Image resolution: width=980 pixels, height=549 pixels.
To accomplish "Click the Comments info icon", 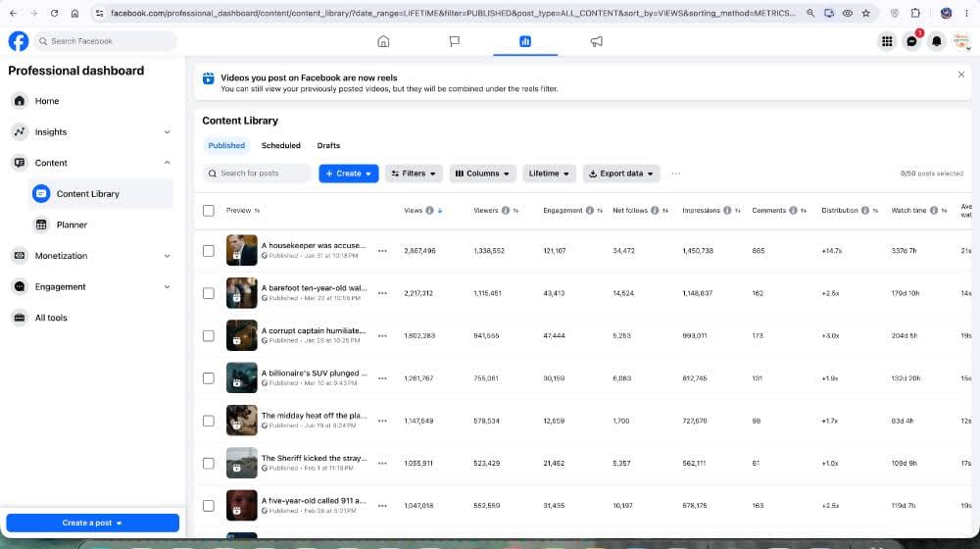I will click(793, 211).
